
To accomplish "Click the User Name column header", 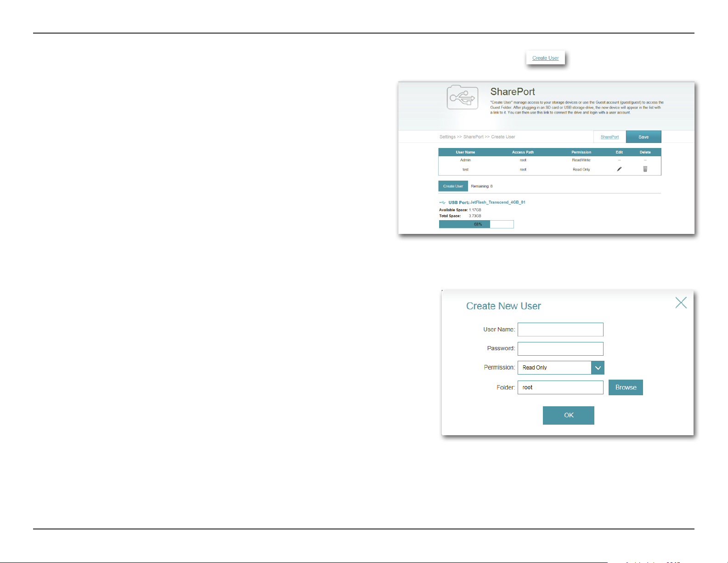I will pyautogui.click(x=465, y=152).
